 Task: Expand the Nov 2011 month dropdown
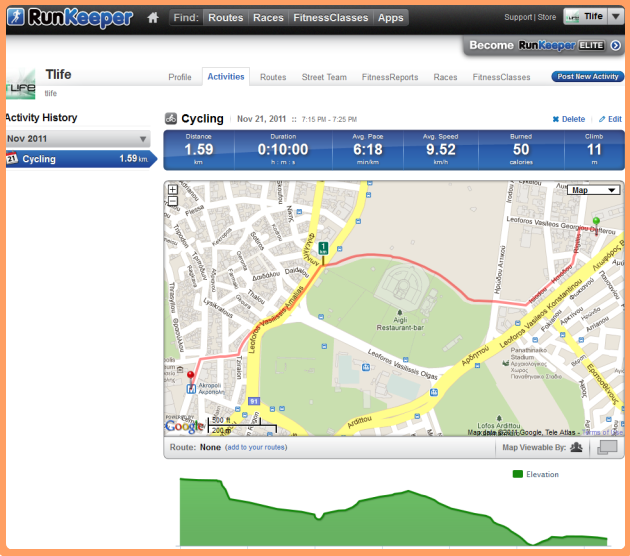(x=78, y=139)
